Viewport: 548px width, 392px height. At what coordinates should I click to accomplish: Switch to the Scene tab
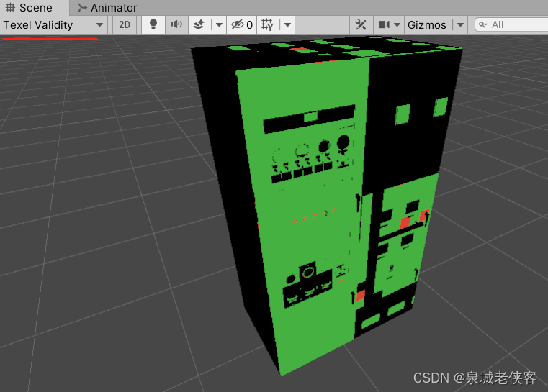30,8
